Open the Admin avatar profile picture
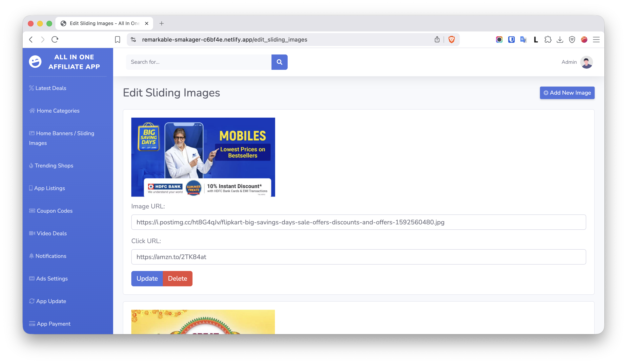The image size is (627, 364). point(586,62)
